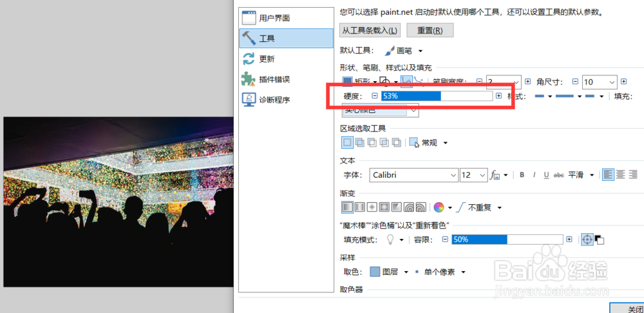Screen dimensions: 644x313
Task: Click the 容限 50% tolerance slider
Action: coord(507,240)
